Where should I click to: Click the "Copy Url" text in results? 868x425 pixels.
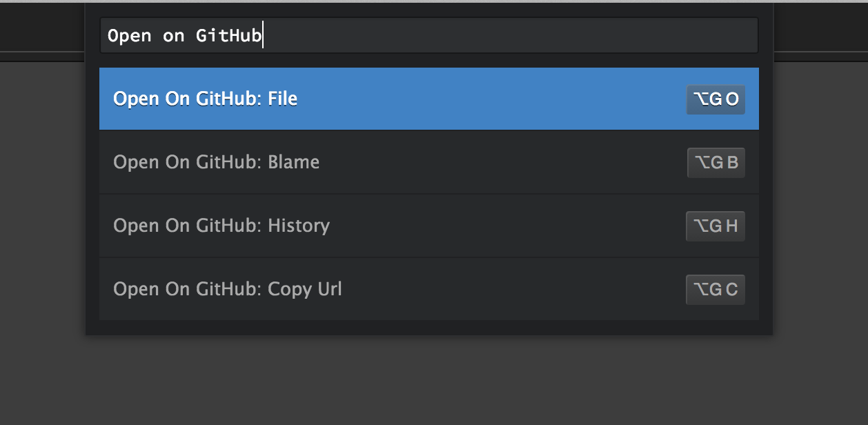pyautogui.click(x=304, y=289)
